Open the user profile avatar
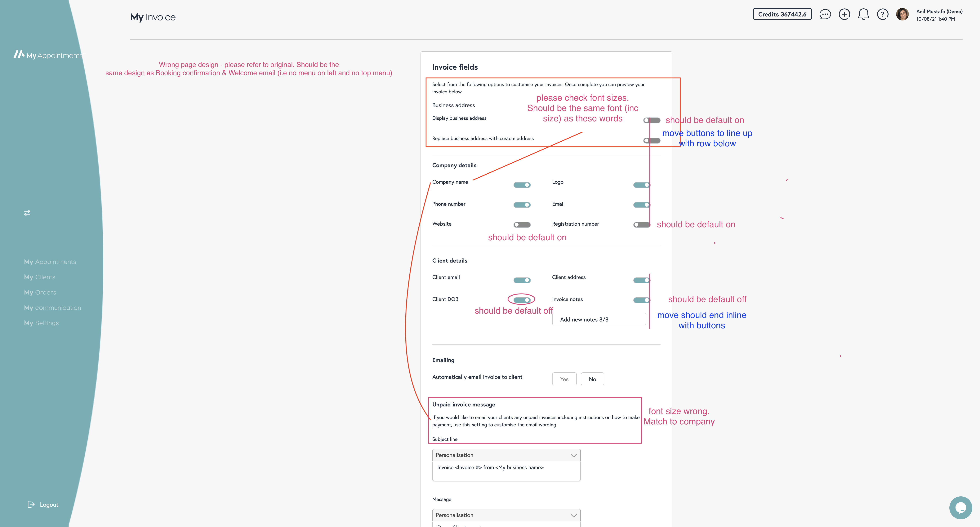980x527 pixels. pyautogui.click(x=902, y=15)
